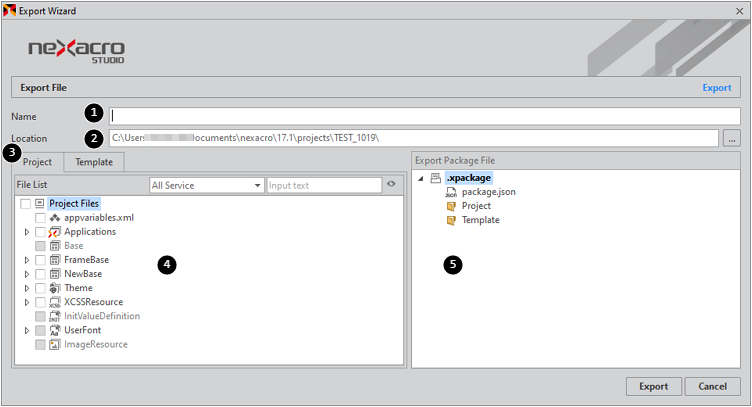Click the Cancel button
Image resolution: width=752 pixels, height=407 pixels.
tap(712, 386)
